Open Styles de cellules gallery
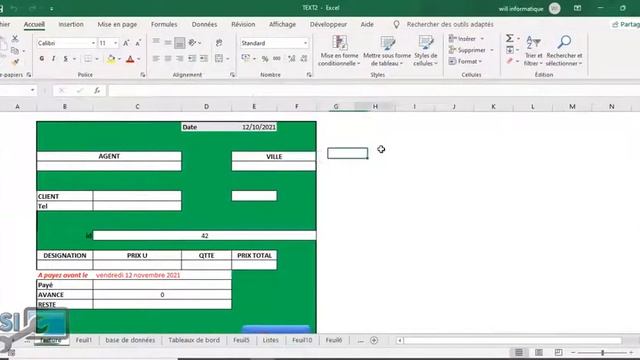This screenshot has width=640, height=360. [426, 51]
